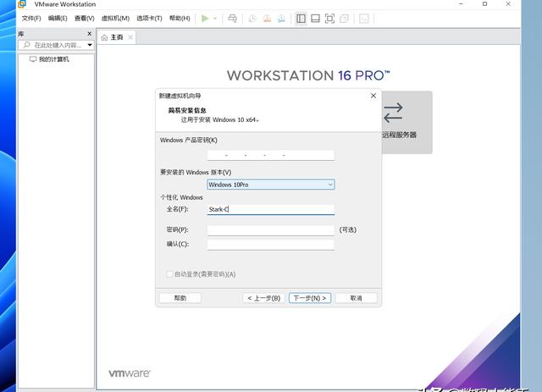The image size is (542, 392).
Task: Click the 帮助 button in wizard
Action: coord(180,298)
